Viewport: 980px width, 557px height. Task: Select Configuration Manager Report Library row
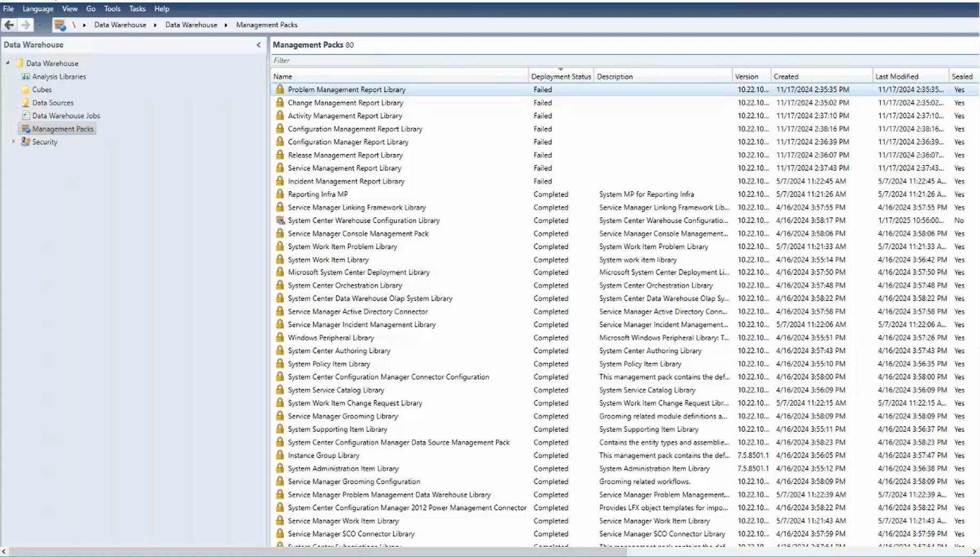pyautogui.click(x=625, y=142)
